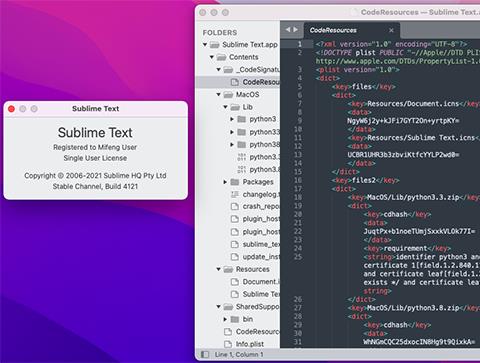Expand the bin folder
Image resolution: width=480 pixels, height=363 pixels.
tap(225, 319)
